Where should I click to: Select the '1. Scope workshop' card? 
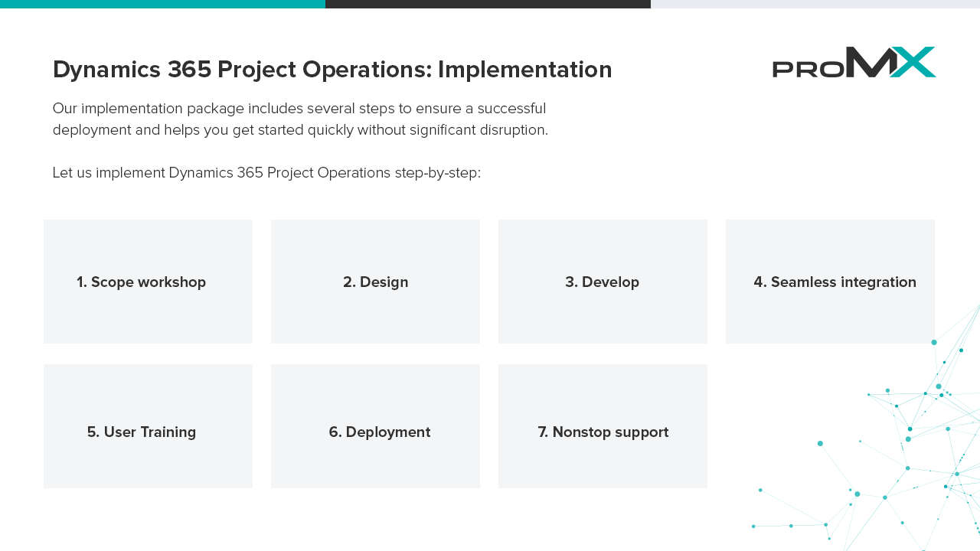(x=148, y=282)
